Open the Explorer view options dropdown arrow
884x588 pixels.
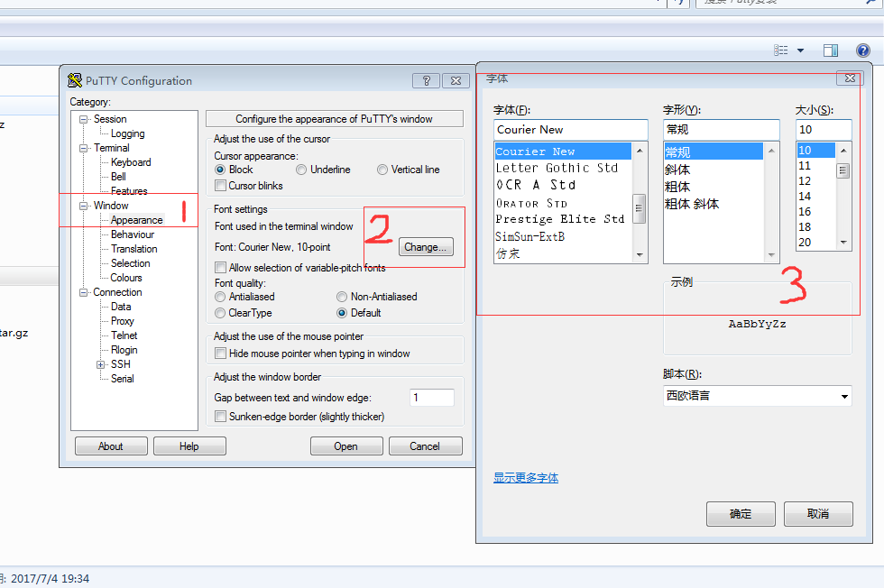[x=801, y=51]
